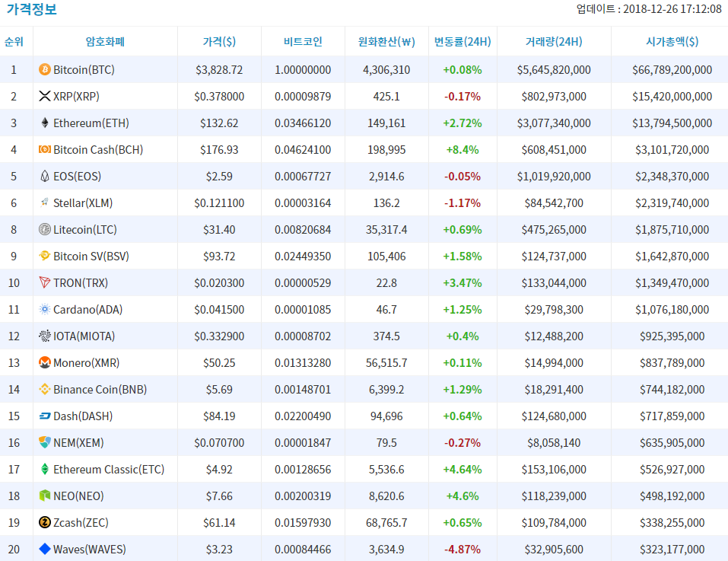Click the Ethereum Classic green icon
This screenshot has width=728, height=561.
45,469
